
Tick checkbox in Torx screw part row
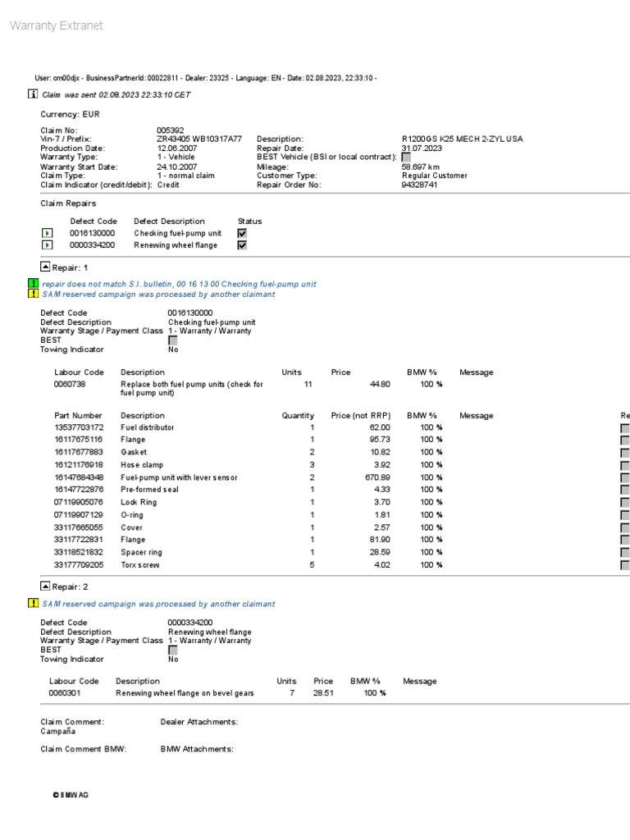624,565
